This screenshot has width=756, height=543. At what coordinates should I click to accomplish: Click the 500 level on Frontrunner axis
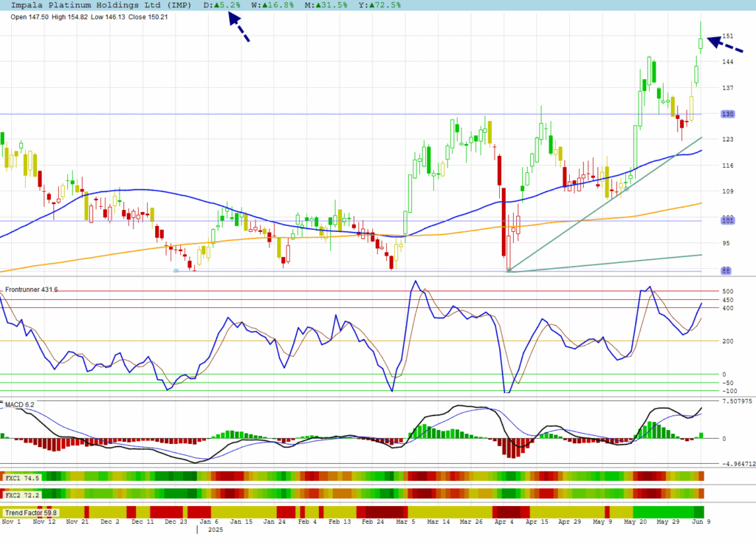727,291
